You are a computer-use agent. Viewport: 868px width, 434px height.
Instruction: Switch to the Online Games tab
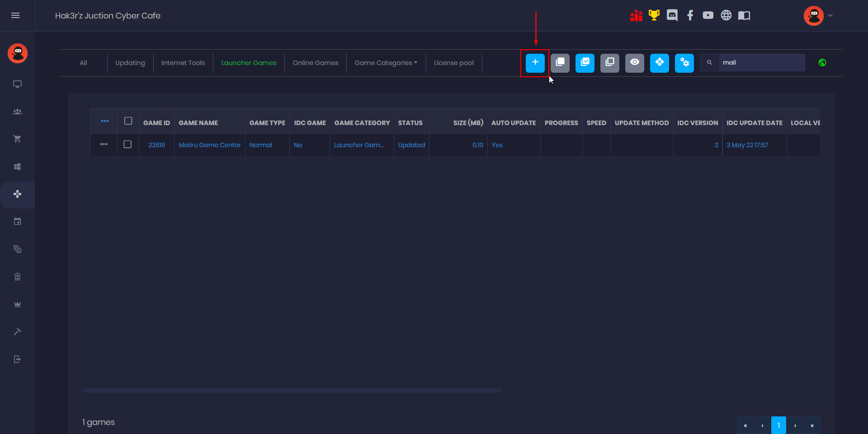(315, 63)
